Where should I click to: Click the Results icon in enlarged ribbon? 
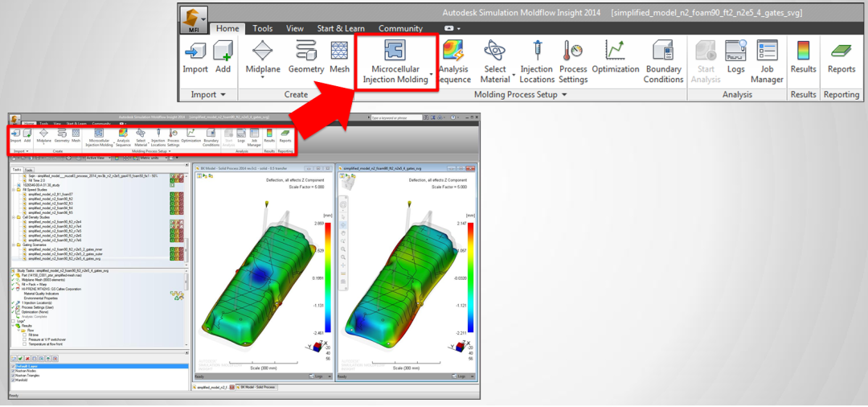pos(803,50)
